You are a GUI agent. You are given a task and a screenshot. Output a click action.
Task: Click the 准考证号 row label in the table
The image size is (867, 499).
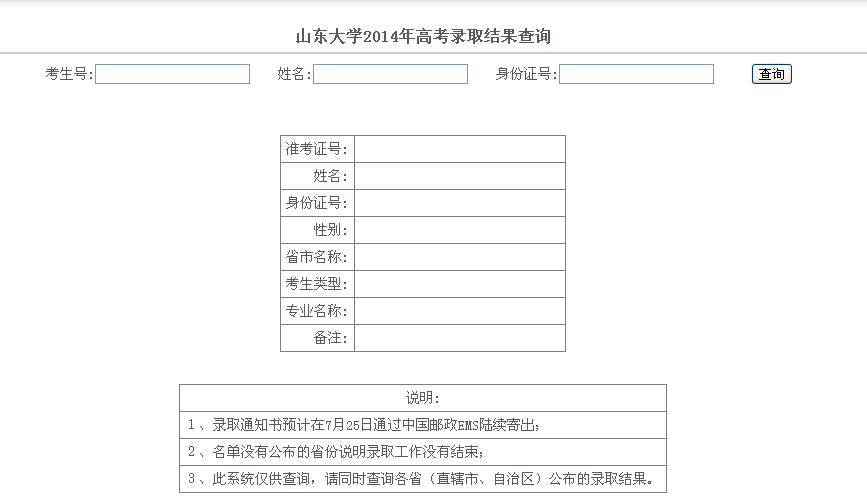pos(317,149)
